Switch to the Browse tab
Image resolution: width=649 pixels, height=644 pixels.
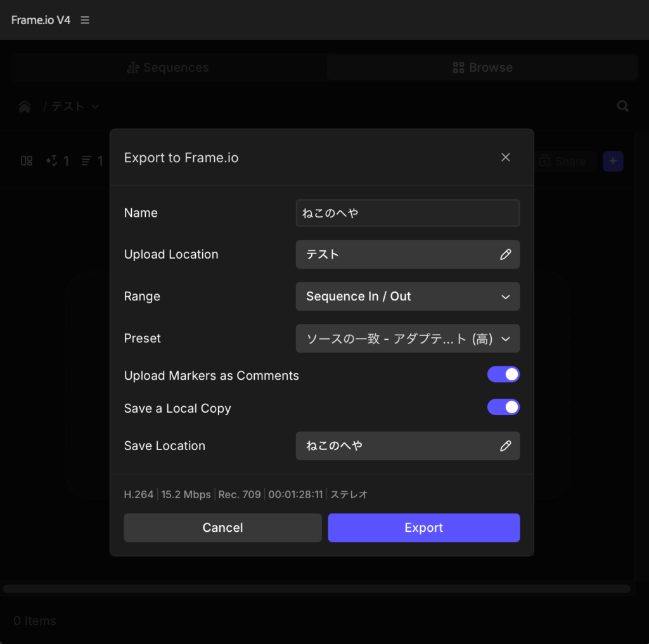coord(482,68)
